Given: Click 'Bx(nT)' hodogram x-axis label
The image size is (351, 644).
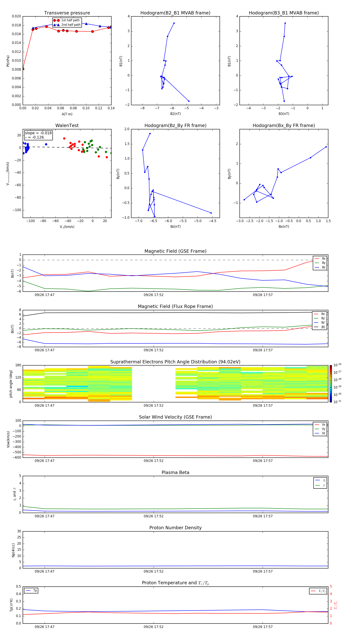Looking at the screenshot, I should pos(284,227).
